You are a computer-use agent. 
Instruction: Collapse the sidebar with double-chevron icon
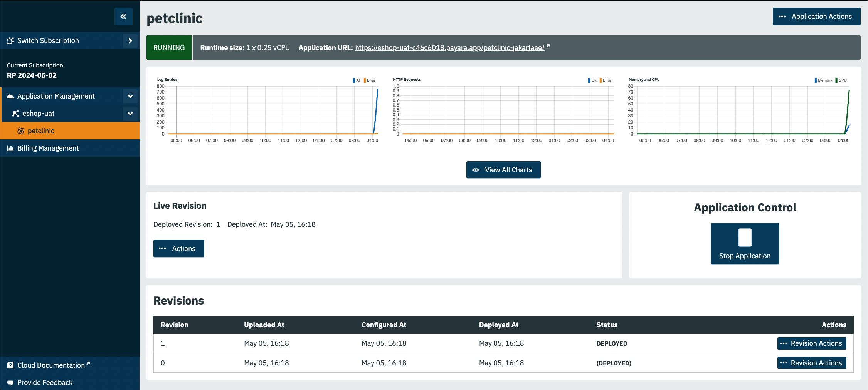point(123,17)
